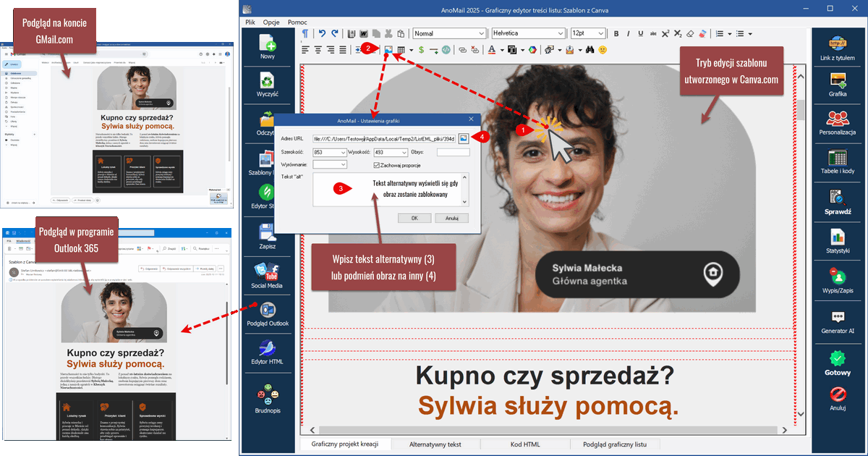
Task: Insert an emoticon via the smiley icon
Action: pos(602,50)
